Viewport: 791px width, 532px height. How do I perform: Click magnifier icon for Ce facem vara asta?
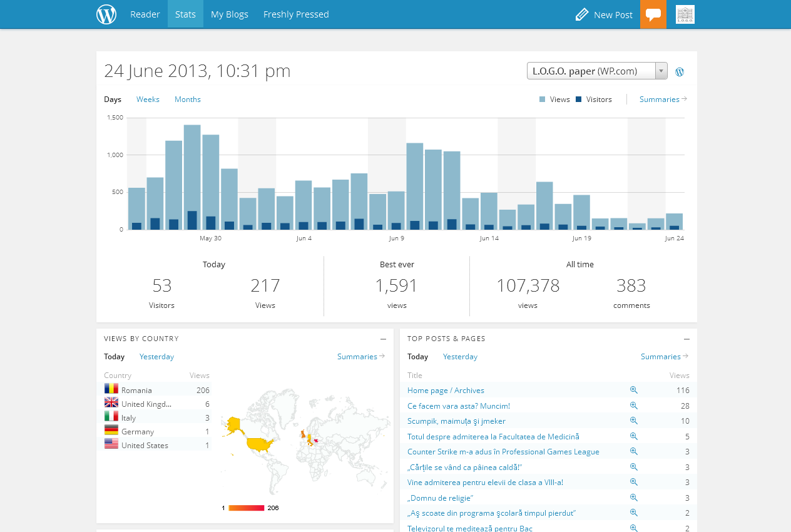633,406
